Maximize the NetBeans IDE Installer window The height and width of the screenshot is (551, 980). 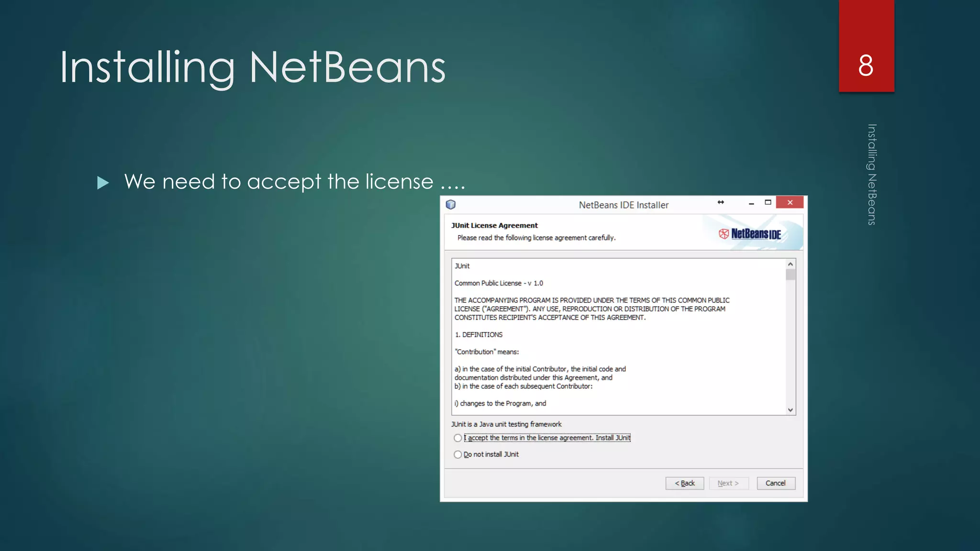point(768,202)
